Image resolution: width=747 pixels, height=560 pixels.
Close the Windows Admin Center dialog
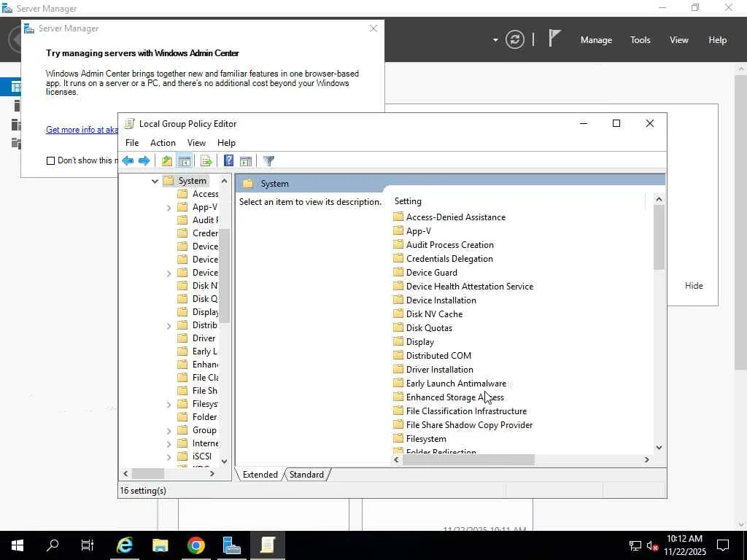(x=373, y=28)
